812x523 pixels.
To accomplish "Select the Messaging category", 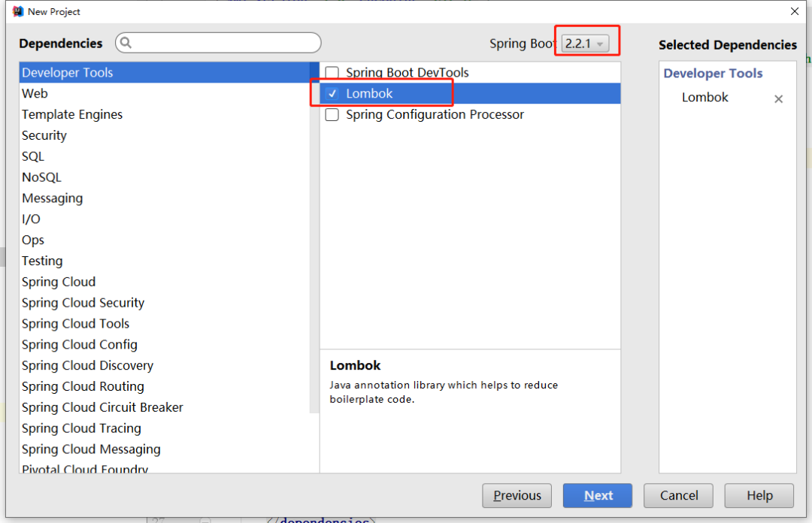I will pyautogui.click(x=52, y=198).
